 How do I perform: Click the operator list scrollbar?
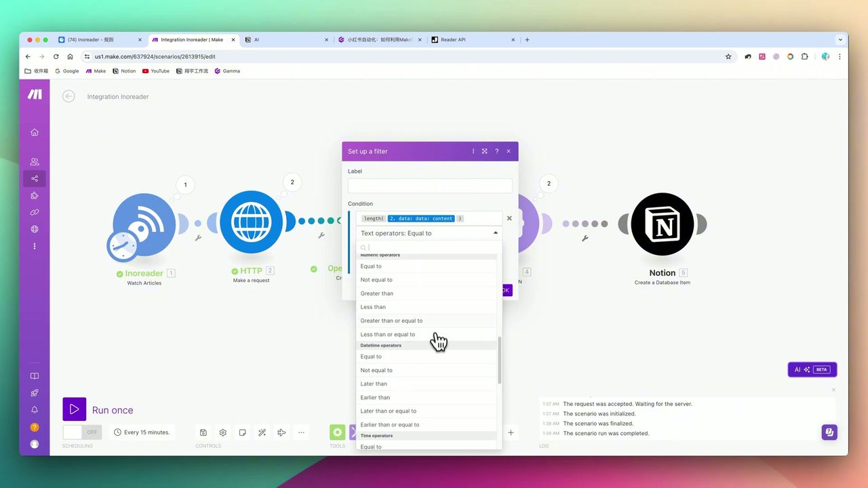pyautogui.click(x=500, y=361)
